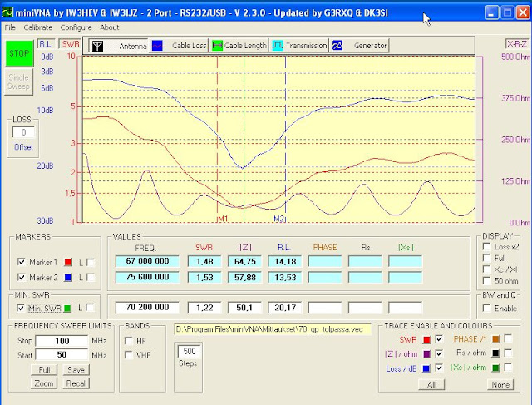Click Marker 1 red colour swatch

click(68, 263)
